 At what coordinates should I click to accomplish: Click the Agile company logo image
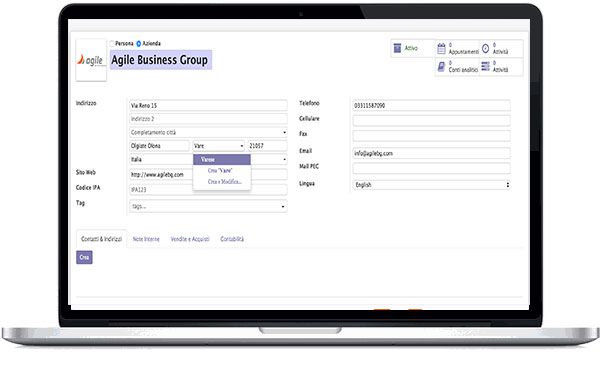tap(91, 60)
